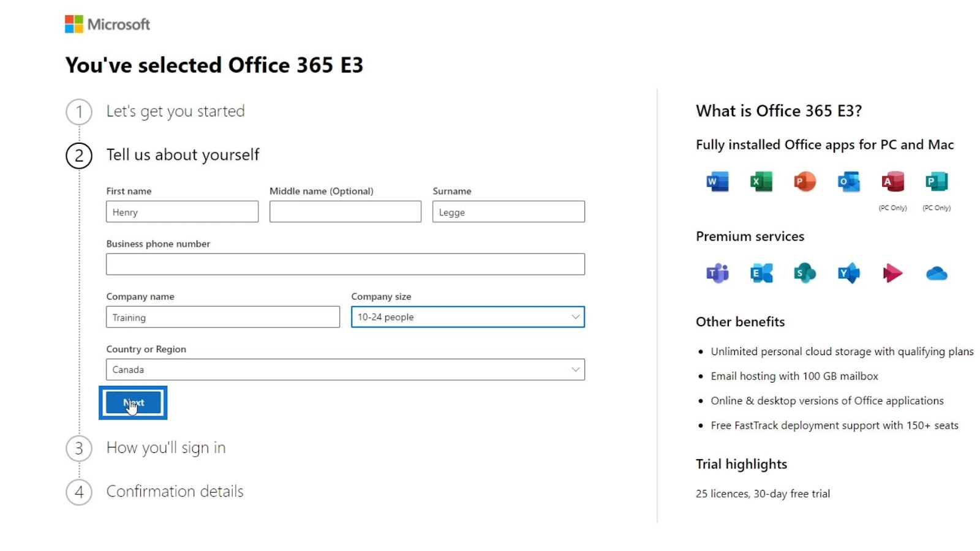Viewport: 980px width, 551px height.
Task: Click the Microsoft logo
Action: pos(107,24)
